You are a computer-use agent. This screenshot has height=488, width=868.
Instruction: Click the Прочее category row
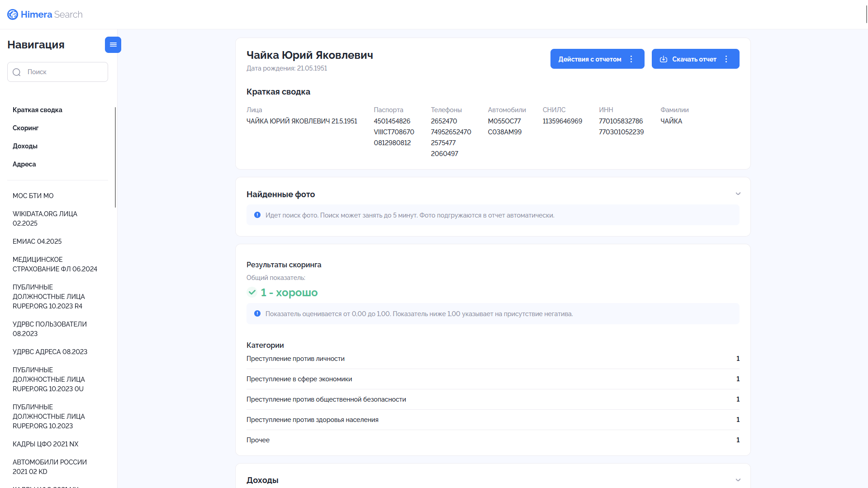coord(493,440)
